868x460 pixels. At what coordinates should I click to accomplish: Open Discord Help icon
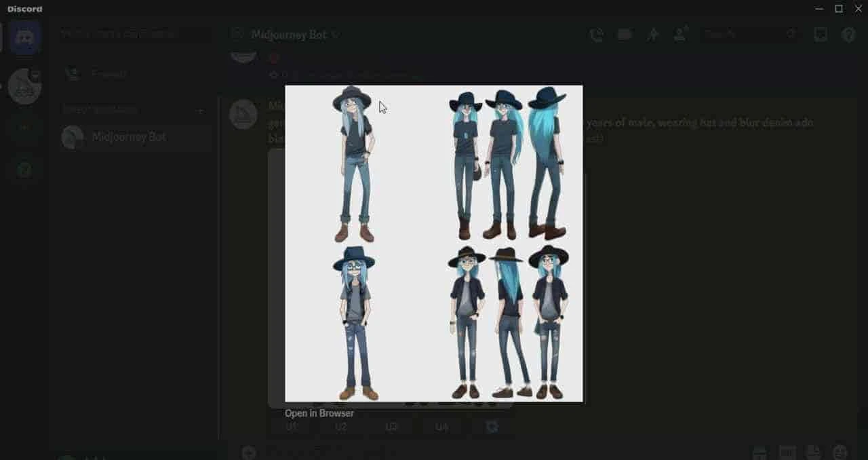(x=847, y=34)
